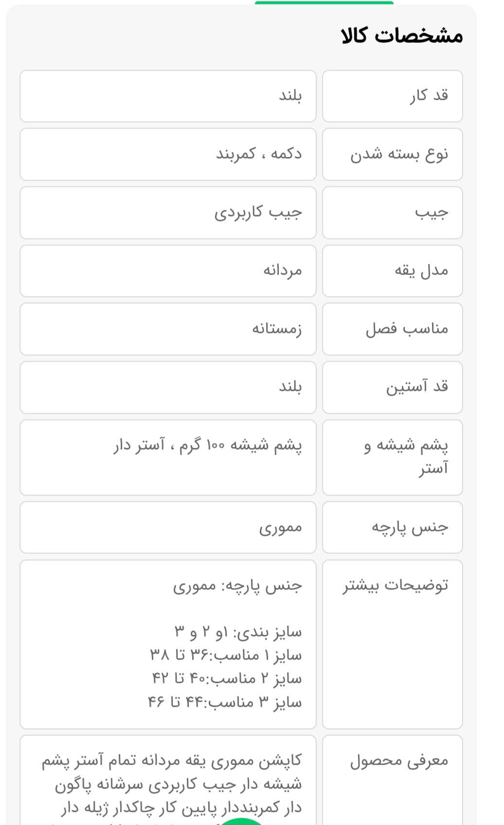Tap the "سایز ۲ مناسب:۴۰ تا ۴۲" size line

click(227, 678)
